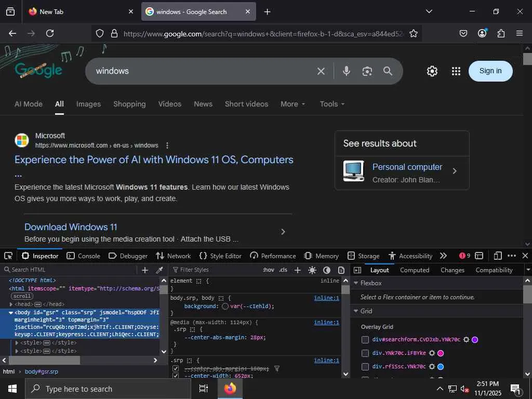The width and height of the screenshot is (532, 399).
Task: Click the red error count badge
Action: [464, 256]
